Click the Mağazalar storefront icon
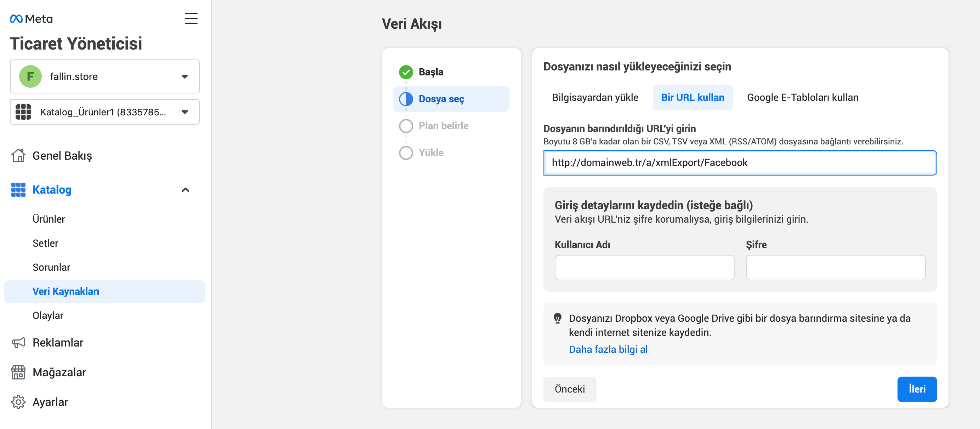The width and height of the screenshot is (980, 429). point(18,372)
